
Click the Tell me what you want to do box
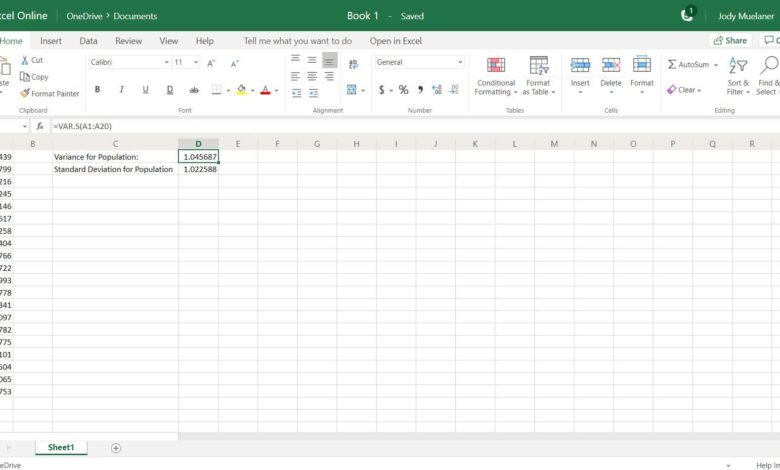[297, 41]
